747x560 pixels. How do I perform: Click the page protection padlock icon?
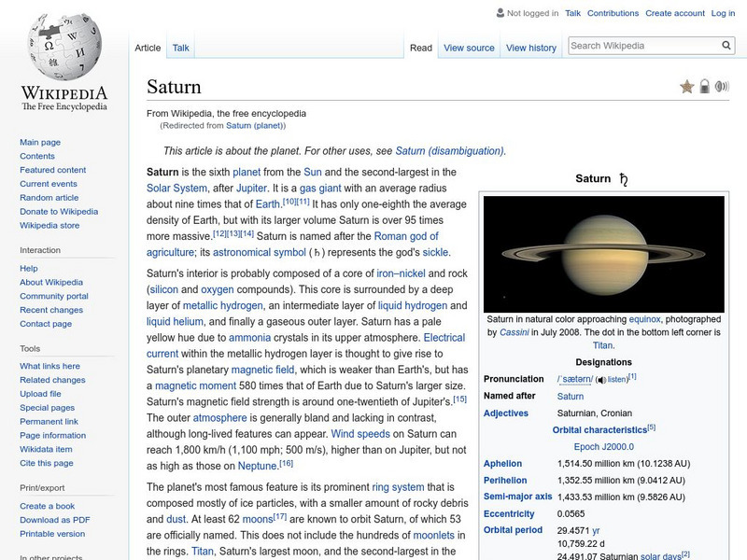(703, 84)
